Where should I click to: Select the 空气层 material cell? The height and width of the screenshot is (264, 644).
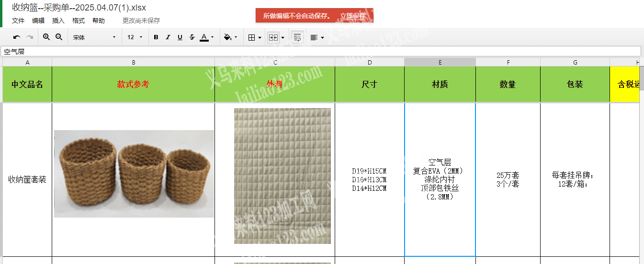(x=440, y=179)
